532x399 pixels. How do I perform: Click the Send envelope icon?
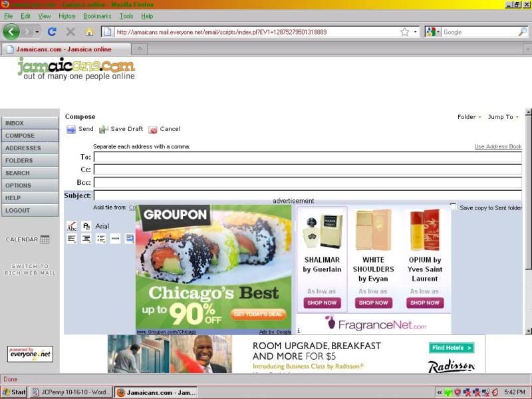pyautogui.click(x=71, y=129)
